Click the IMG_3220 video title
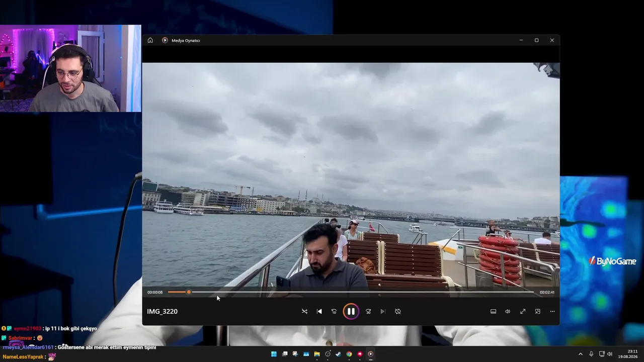 pyautogui.click(x=162, y=312)
